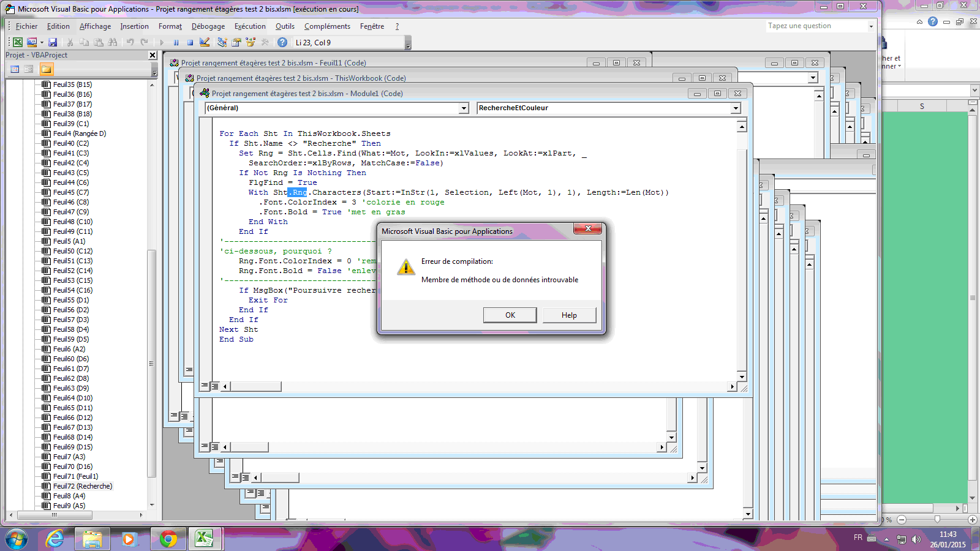Open the Affichage menu

pos(95,26)
